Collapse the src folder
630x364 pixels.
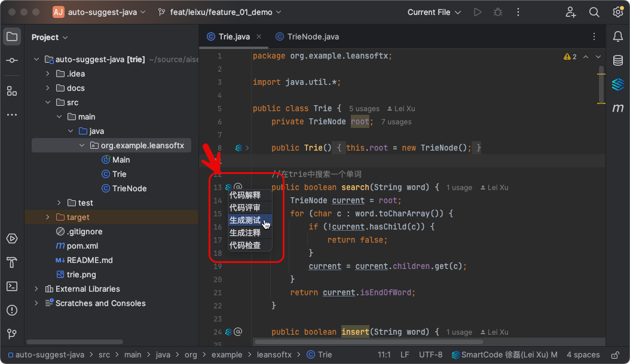point(47,102)
